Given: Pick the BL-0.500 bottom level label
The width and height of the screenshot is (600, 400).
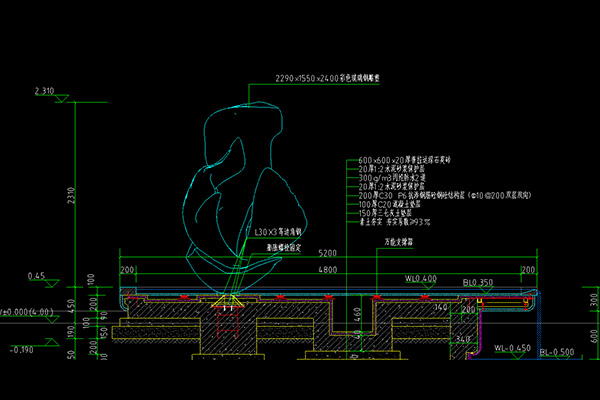Looking at the screenshot, I should click(557, 352).
